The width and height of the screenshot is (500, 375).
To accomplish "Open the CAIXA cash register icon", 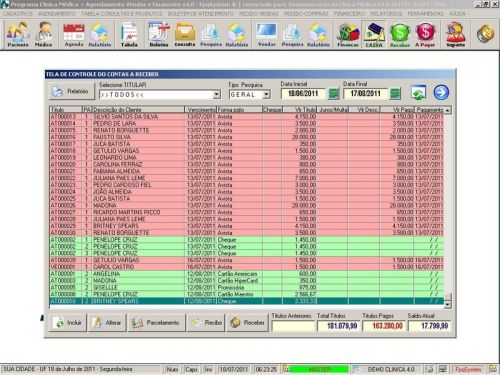I will 374,34.
